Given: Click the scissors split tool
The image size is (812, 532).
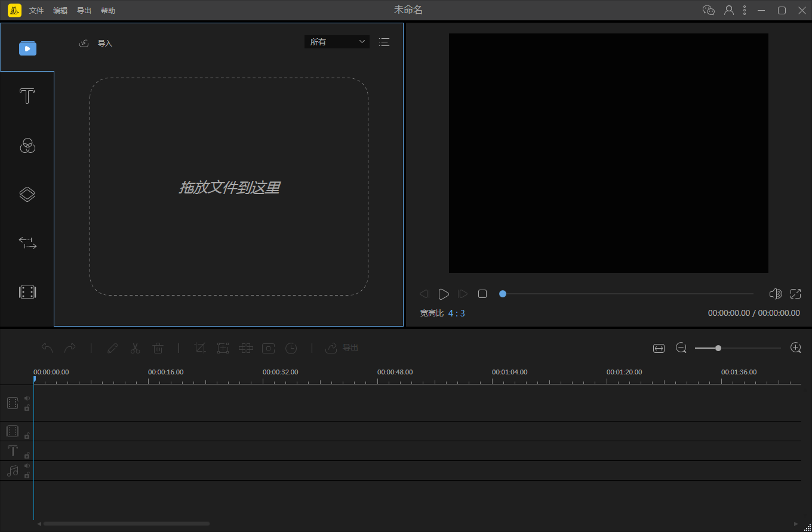Looking at the screenshot, I should point(135,348).
